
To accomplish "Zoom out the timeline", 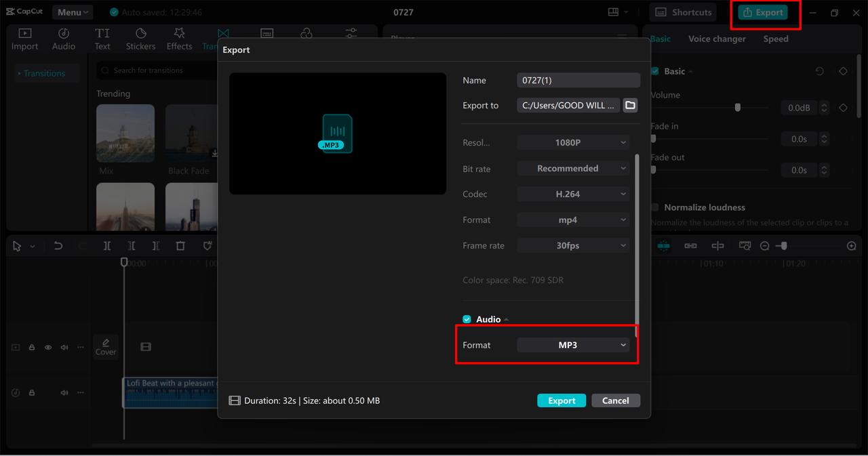I will 764,246.
